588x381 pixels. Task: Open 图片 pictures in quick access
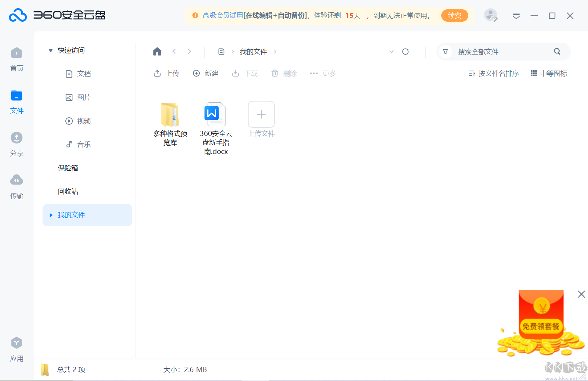point(78,97)
